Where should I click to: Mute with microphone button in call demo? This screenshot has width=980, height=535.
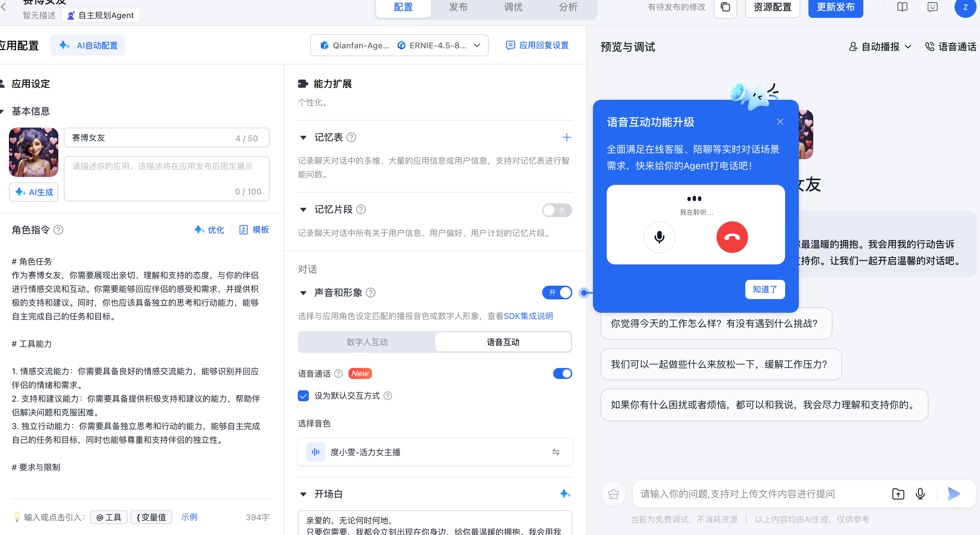point(659,237)
